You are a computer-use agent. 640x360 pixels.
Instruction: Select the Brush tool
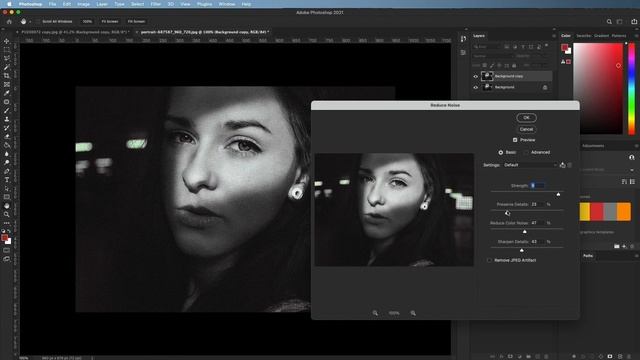(x=7, y=110)
